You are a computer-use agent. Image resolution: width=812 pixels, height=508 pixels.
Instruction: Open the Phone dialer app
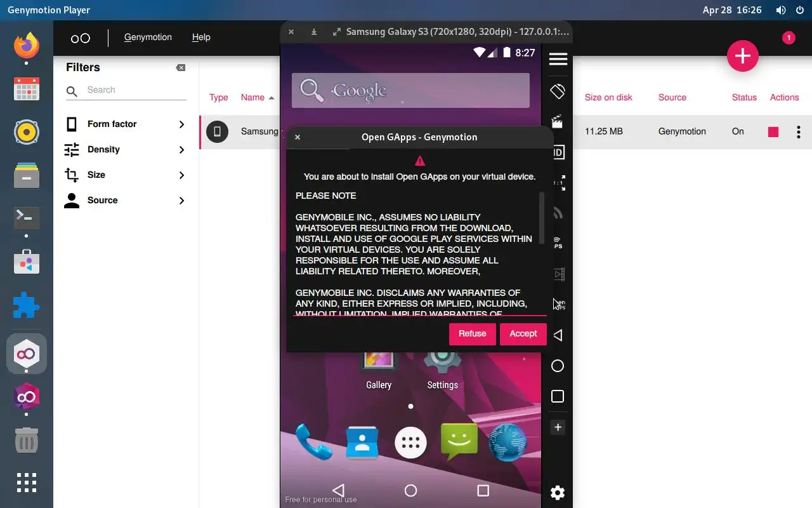point(313,441)
